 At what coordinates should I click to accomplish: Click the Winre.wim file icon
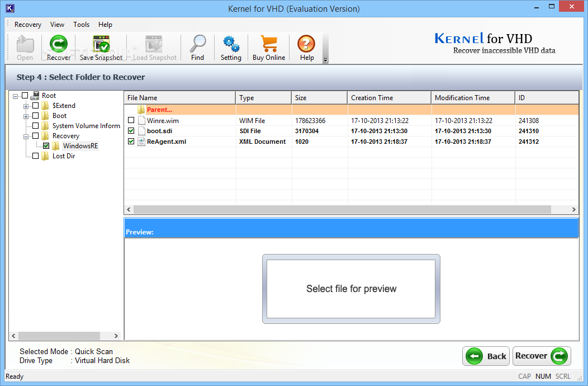tap(141, 120)
